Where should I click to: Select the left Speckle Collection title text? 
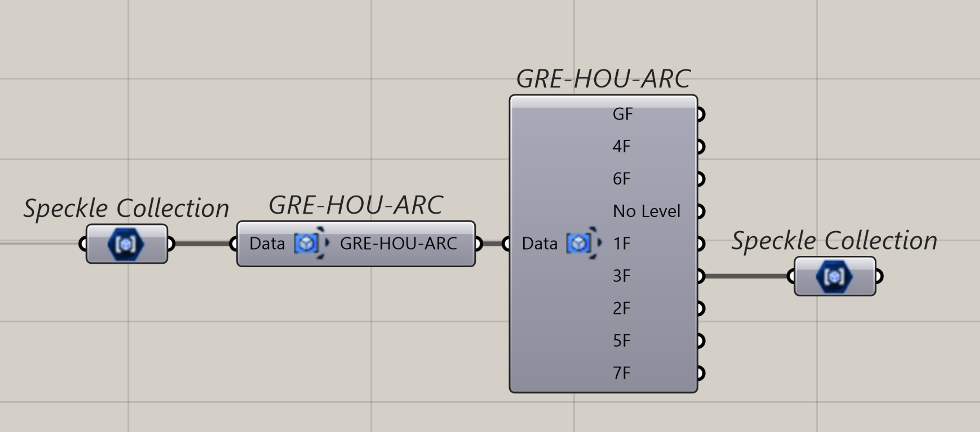[126, 208]
